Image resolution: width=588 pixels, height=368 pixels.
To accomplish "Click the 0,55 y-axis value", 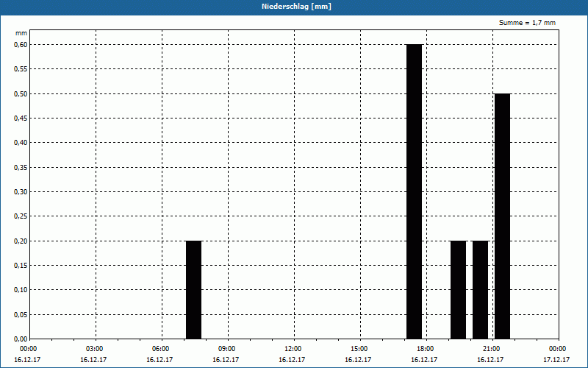I will click(x=21, y=69).
